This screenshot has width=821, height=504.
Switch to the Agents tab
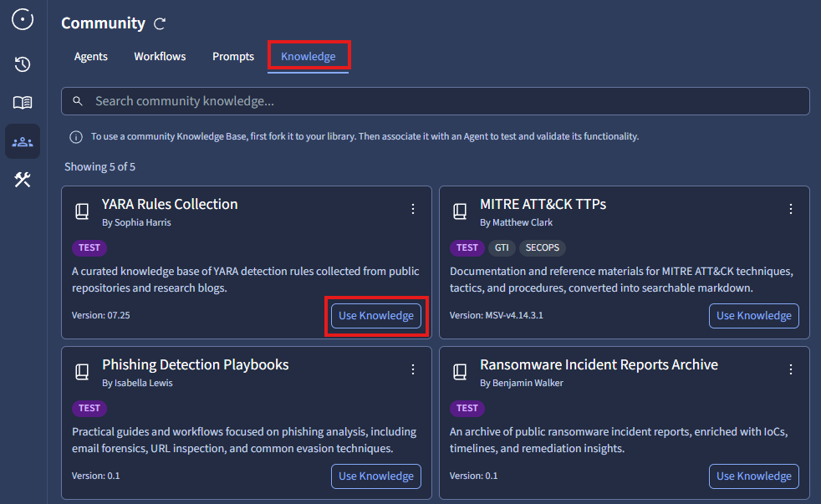click(x=91, y=57)
